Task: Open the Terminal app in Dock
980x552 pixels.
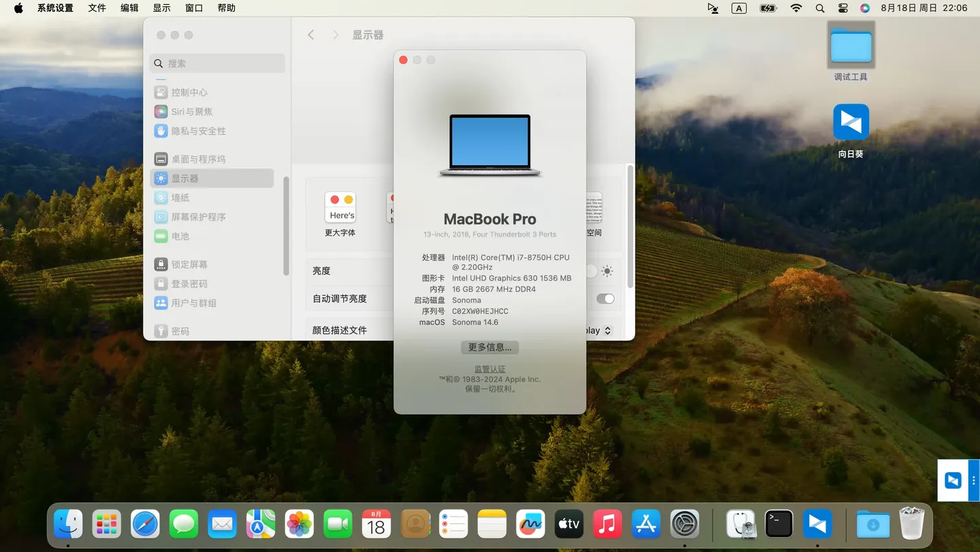Action: pos(779,524)
